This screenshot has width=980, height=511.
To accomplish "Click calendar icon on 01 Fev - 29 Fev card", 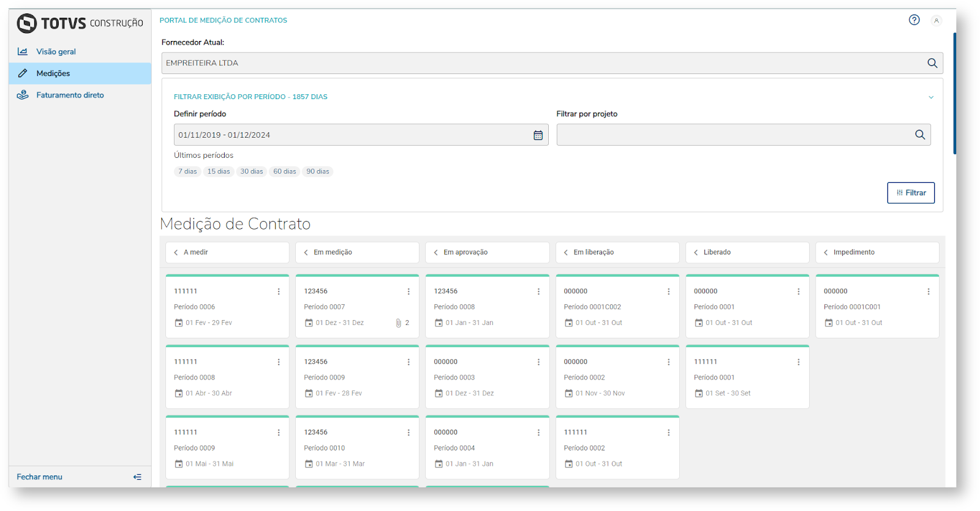I will coord(179,323).
